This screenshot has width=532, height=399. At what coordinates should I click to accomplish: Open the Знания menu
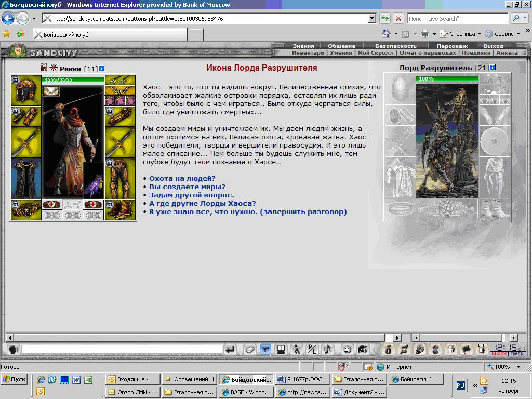(x=303, y=46)
